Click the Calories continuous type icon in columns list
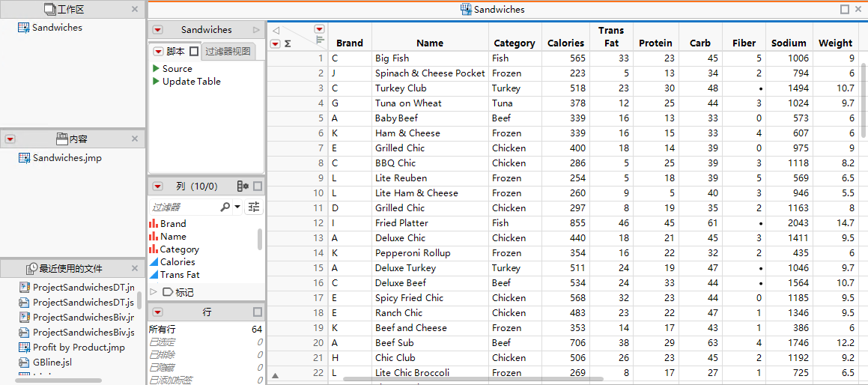This screenshot has width=868, height=385. [x=154, y=262]
